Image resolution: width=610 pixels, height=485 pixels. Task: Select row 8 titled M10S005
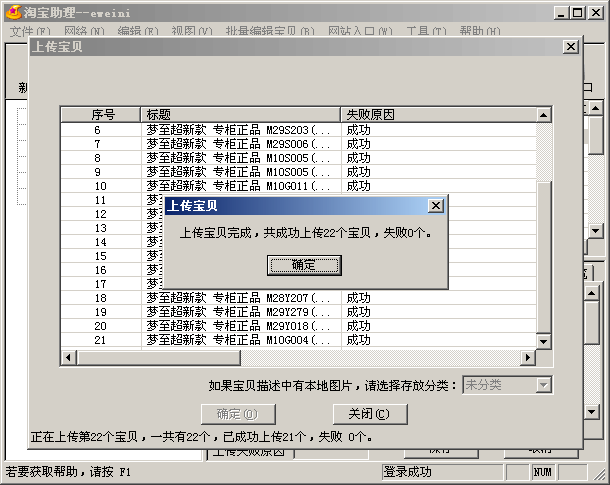click(x=298, y=158)
